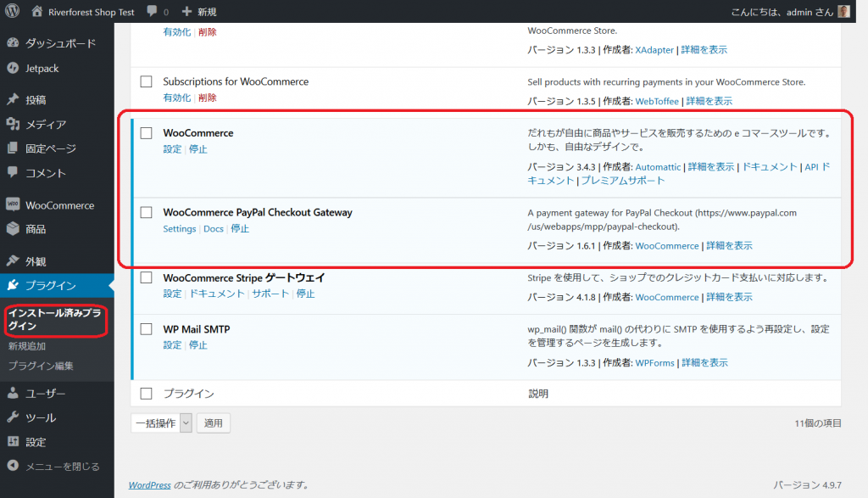Expand the ＋新規 menu in admin bar

pyautogui.click(x=199, y=12)
